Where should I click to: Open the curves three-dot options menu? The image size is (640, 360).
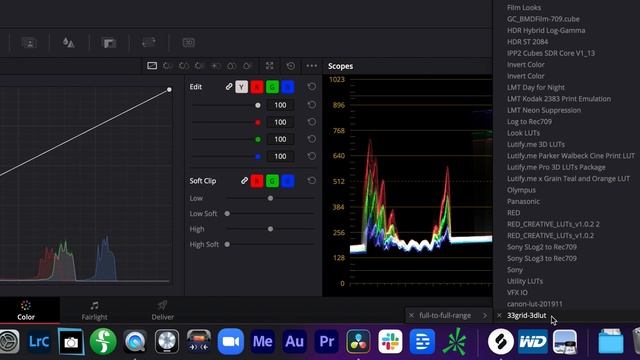coord(311,66)
